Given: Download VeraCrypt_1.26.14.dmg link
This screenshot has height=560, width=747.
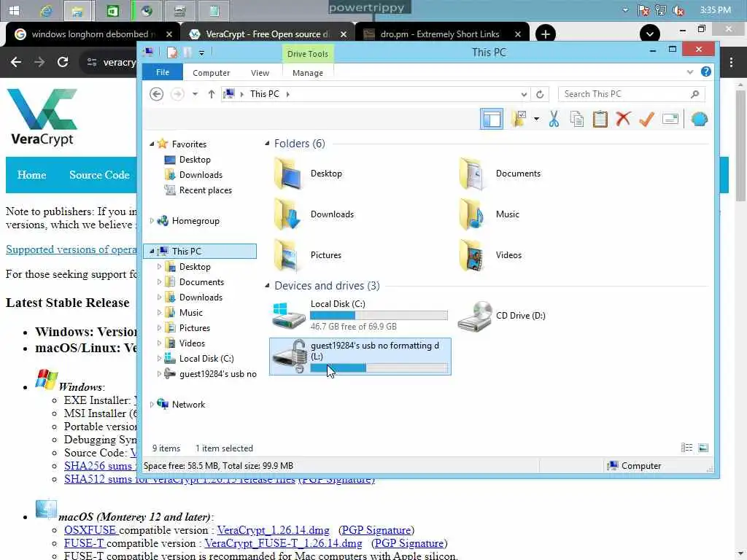Looking at the screenshot, I should tap(273, 530).
